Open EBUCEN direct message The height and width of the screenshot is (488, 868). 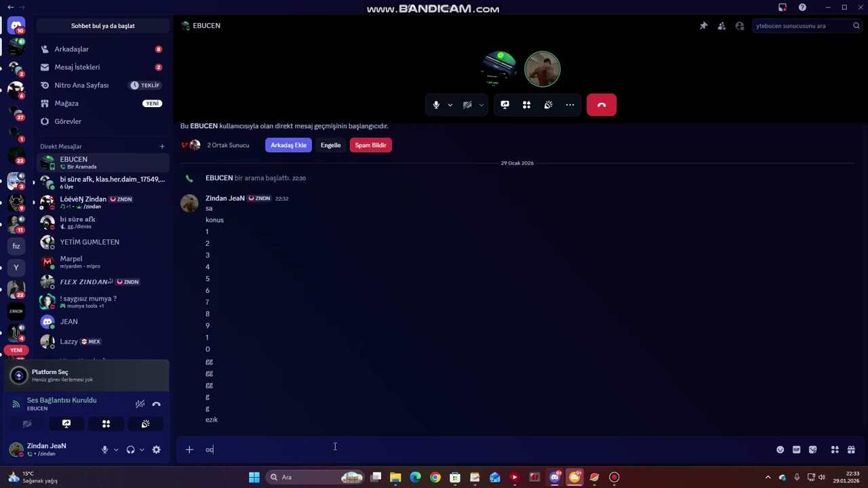point(103,163)
